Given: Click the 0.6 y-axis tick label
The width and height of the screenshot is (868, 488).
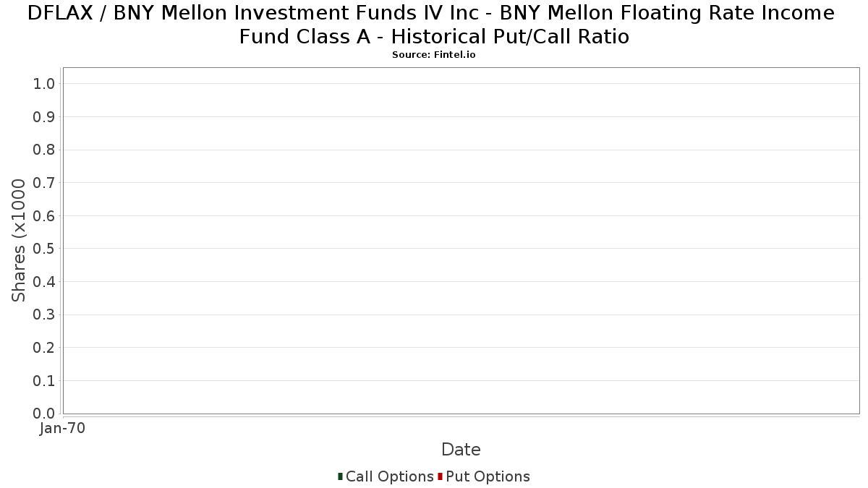Looking at the screenshot, I should pos(44,216).
